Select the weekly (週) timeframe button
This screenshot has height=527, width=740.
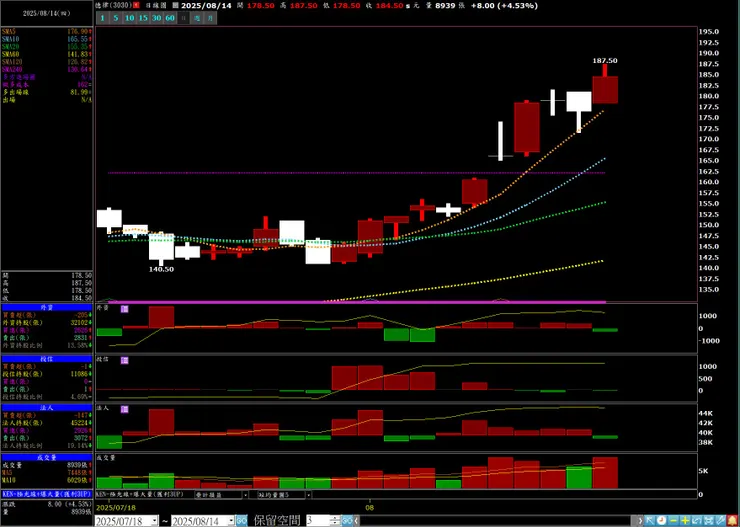pyautogui.click(x=198, y=18)
